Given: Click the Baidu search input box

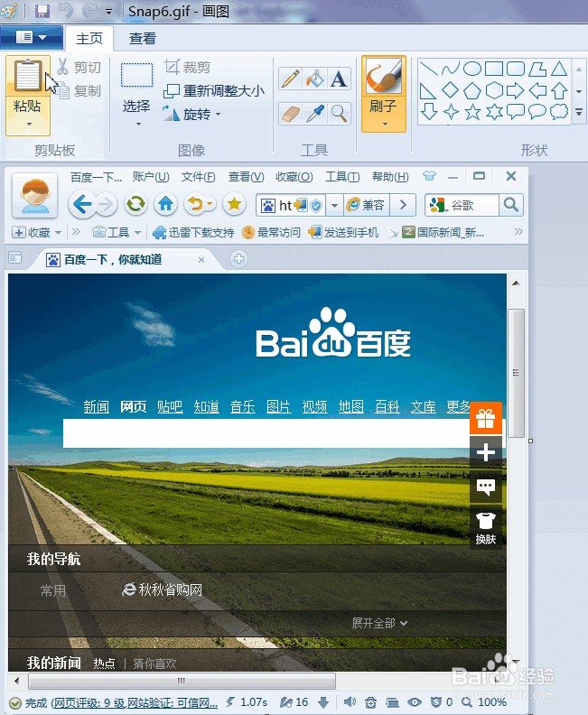Looking at the screenshot, I should [x=266, y=432].
